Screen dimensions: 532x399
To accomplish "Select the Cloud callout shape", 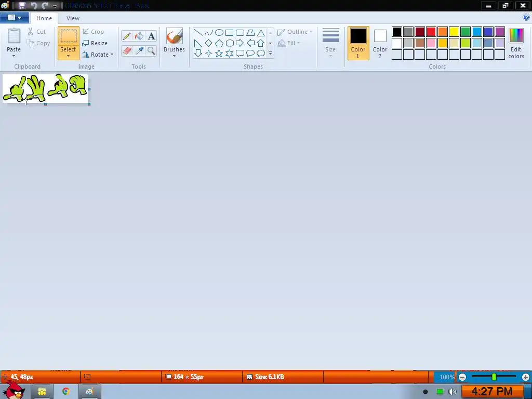I will coord(261,54).
